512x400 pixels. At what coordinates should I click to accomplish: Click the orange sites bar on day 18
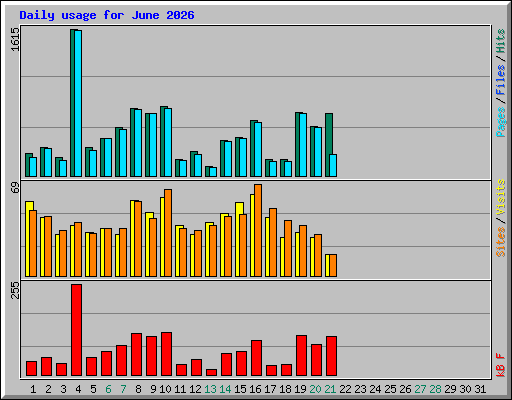(x=288, y=248)
